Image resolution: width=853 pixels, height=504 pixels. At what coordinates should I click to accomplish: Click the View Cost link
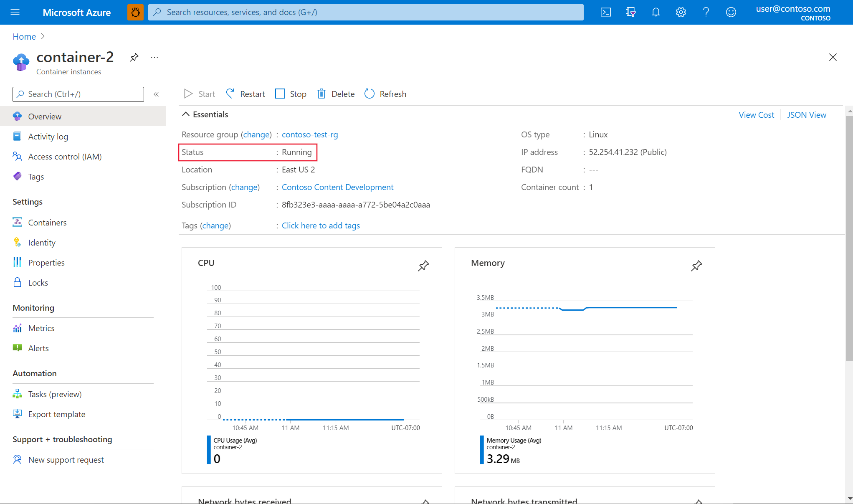[x=757, y=114]
